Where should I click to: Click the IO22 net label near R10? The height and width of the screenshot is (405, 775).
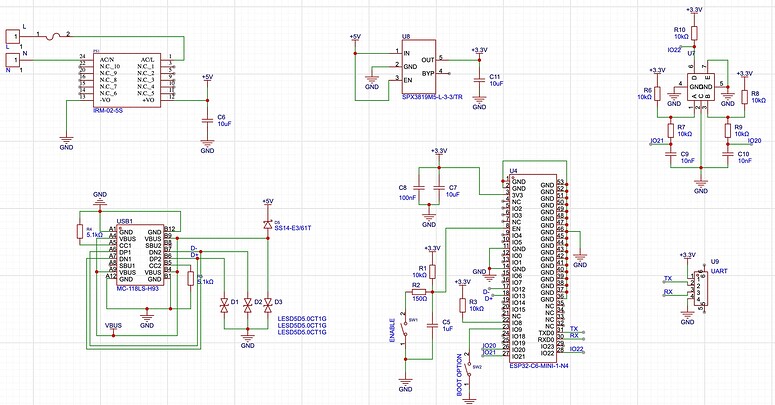pos(674,50)
